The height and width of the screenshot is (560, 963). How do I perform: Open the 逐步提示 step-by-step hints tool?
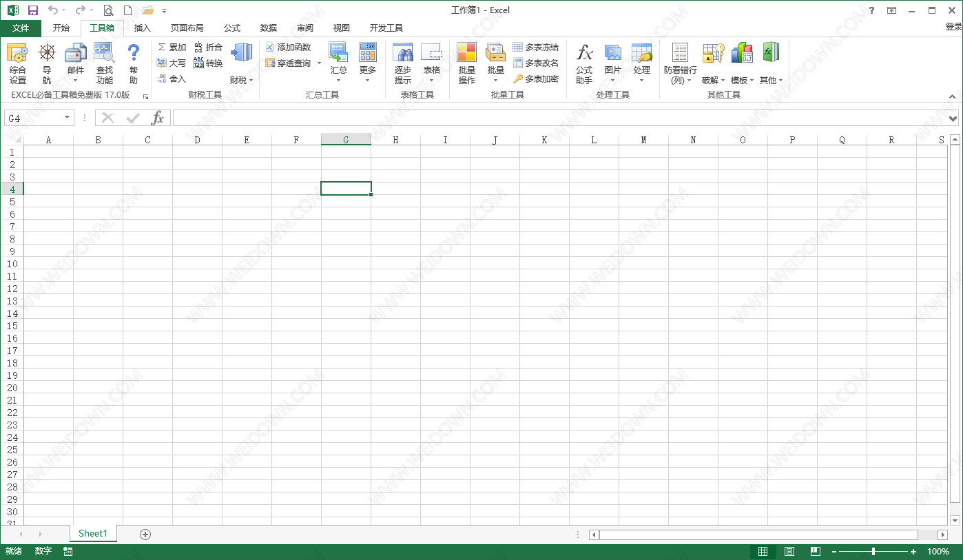click(x=403, y=63)
